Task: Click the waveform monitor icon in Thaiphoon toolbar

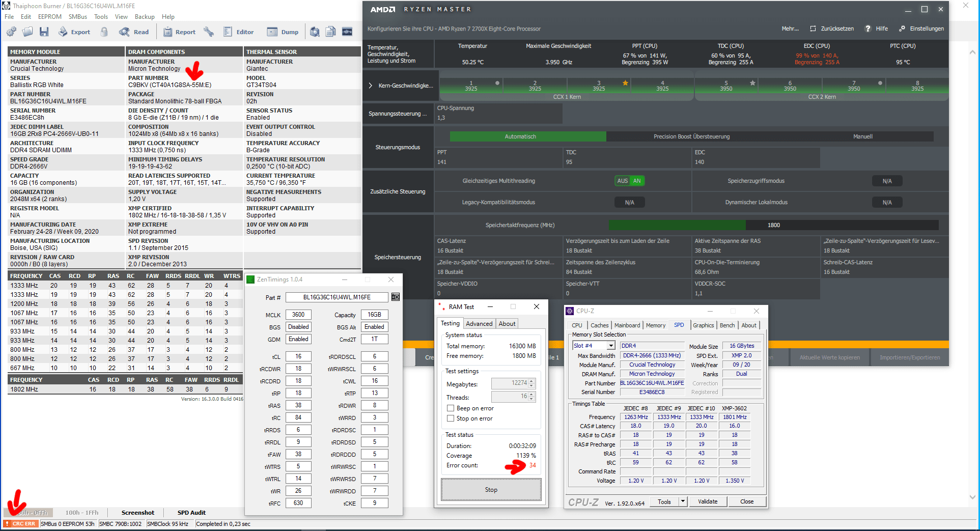Action: pos(347,32)
